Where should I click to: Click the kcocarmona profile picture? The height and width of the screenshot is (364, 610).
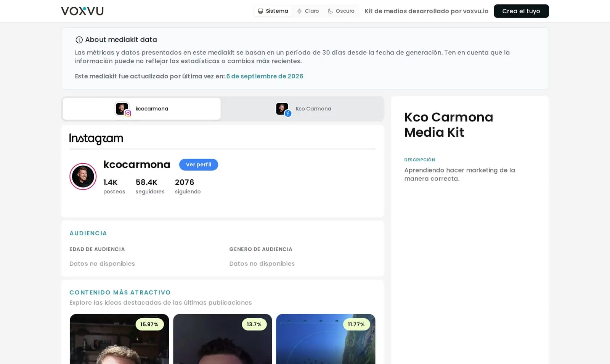coord(83,176)
